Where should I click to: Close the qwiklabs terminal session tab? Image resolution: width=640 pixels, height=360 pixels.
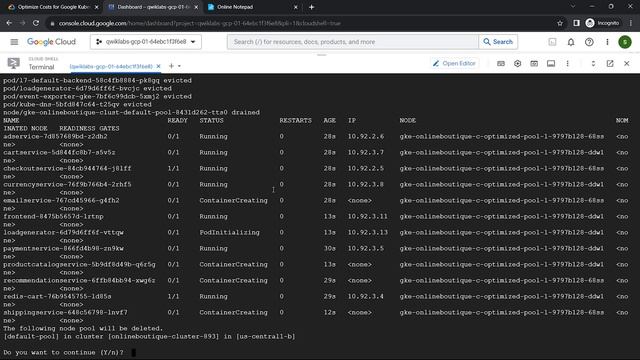(x=158, y=66)
